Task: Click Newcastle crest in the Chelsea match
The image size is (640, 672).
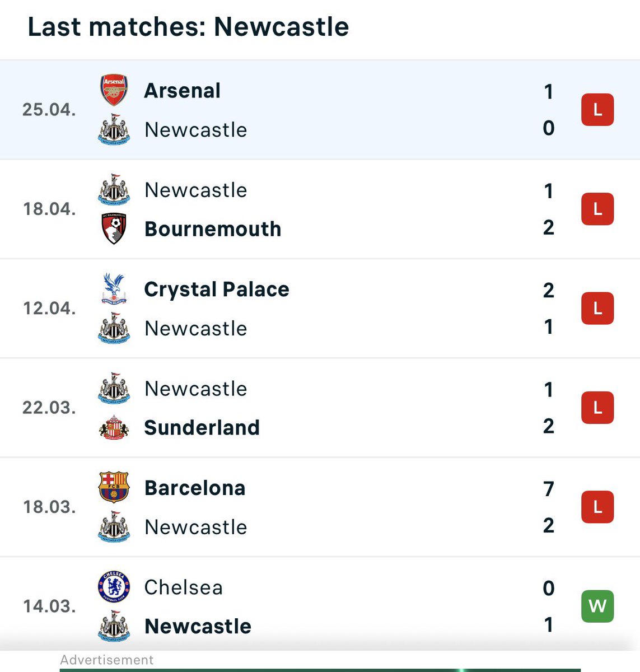Action: (x=114, y=626)
